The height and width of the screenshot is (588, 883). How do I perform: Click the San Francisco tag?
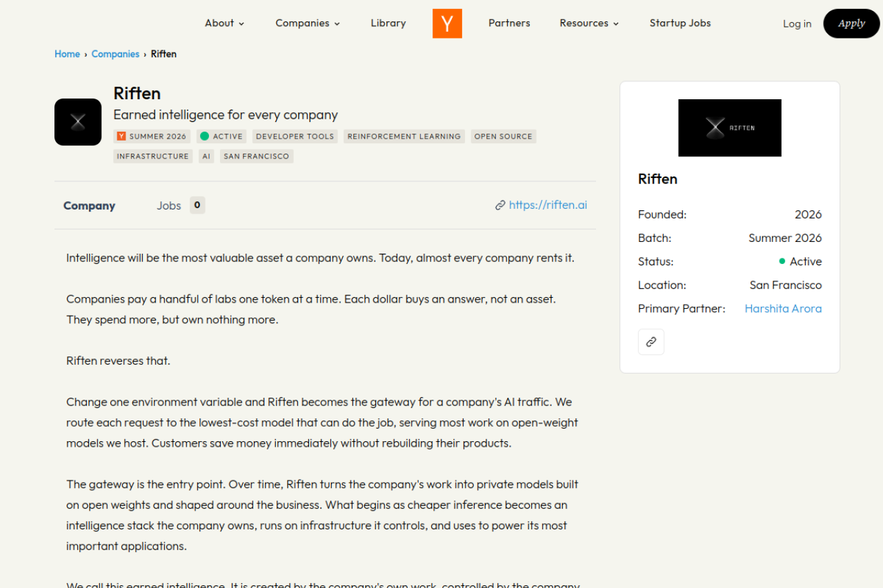(x=257, y=156)
